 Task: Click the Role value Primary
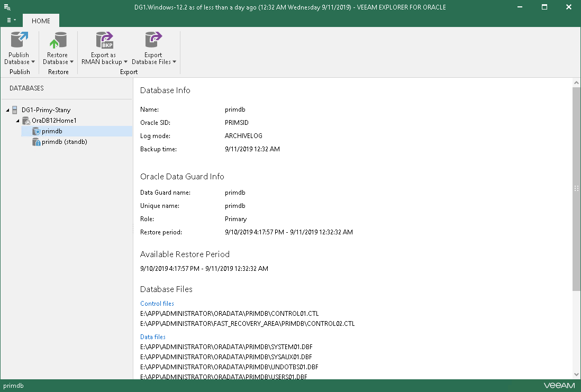point(235,219)
